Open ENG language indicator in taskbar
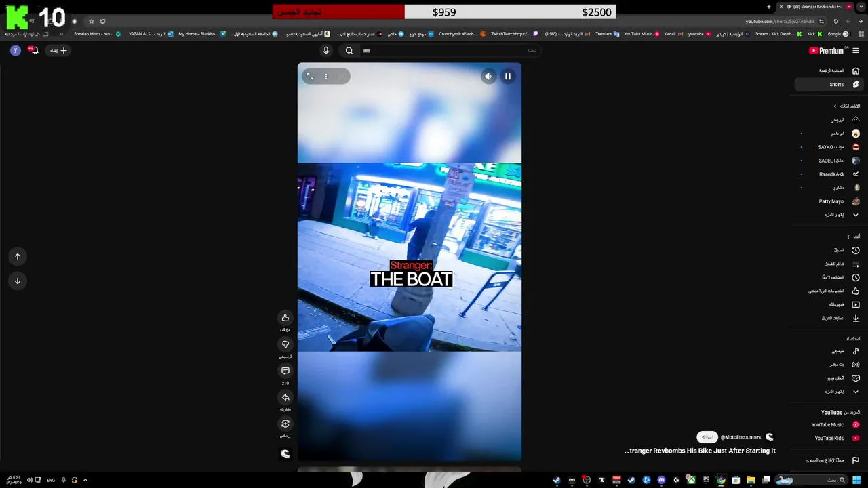Image resolution: width=868 pixels, height=488 pixels. [51, 480]
